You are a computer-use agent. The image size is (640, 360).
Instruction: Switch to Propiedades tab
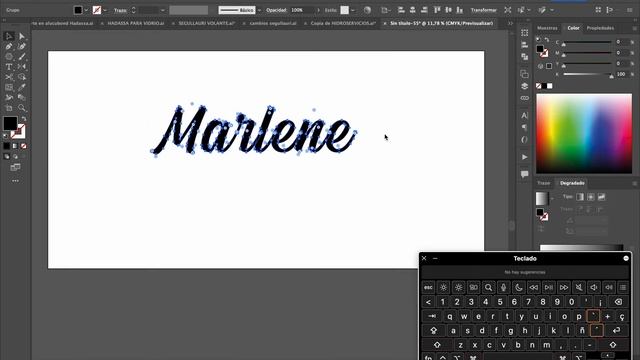pos(600,28)
